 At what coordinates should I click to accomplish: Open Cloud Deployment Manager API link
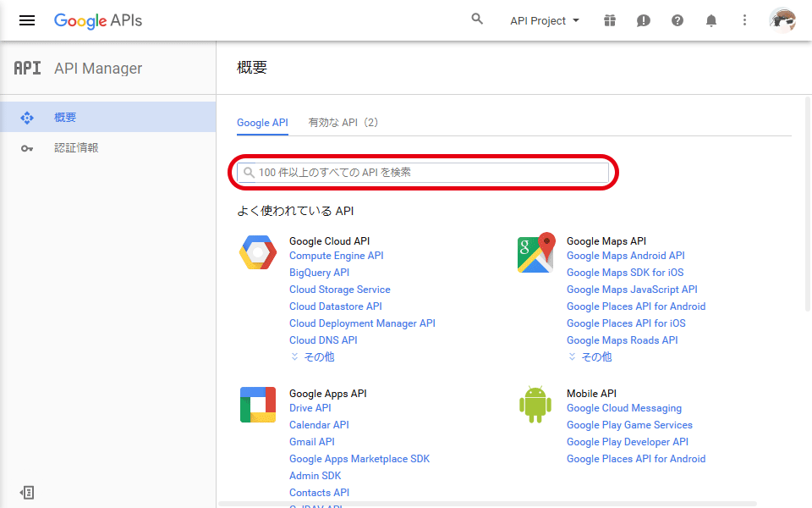(x=362, y=323)
